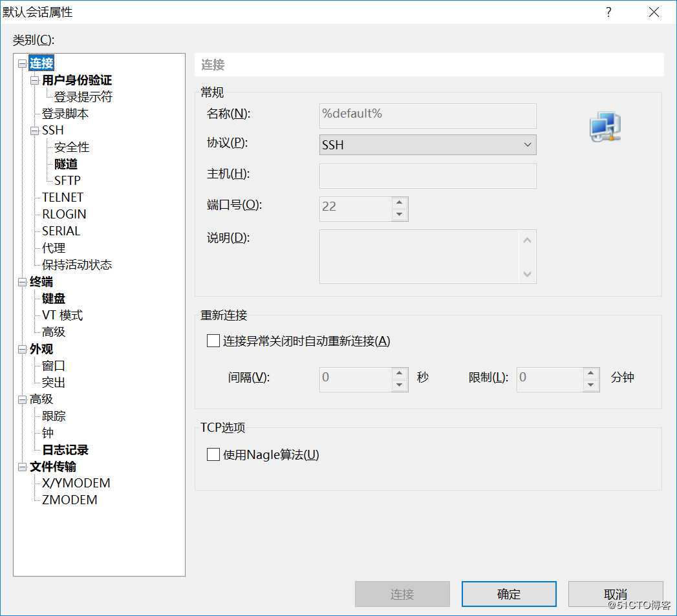Open the 保持活动状态 settings item
Viewport: 677px width, 616px height.
point(77,264)
